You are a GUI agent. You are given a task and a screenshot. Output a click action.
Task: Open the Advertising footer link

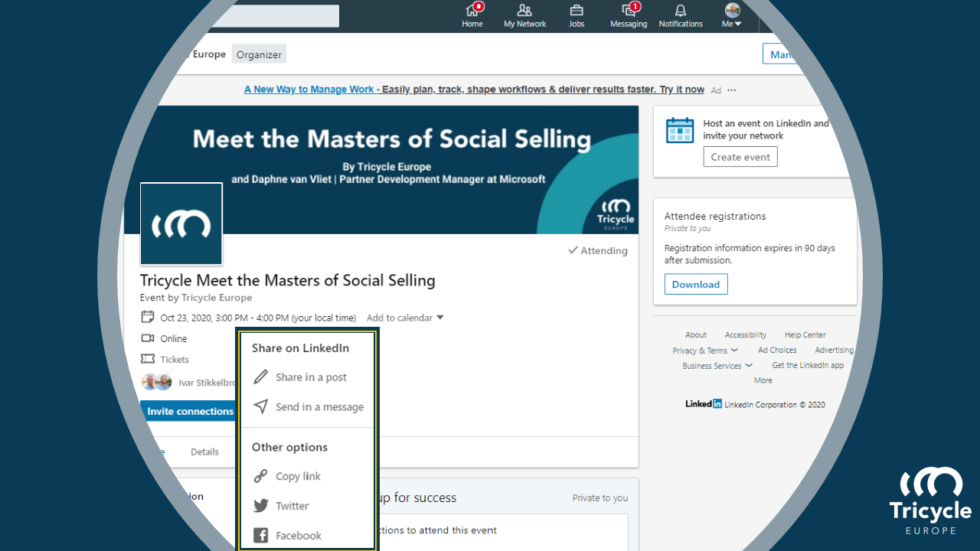click(835, 350)
